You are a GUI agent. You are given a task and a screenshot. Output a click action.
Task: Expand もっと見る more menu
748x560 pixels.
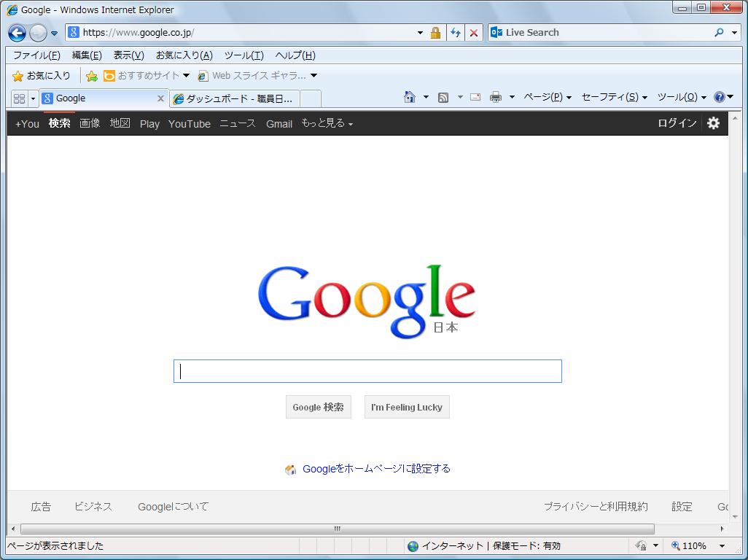pos(327,123)
